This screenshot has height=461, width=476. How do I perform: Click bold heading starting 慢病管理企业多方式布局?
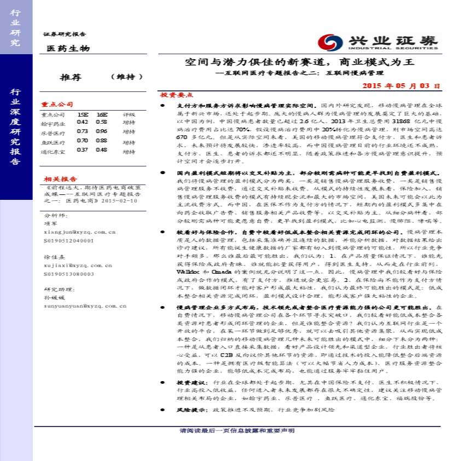tap(305, 308)
